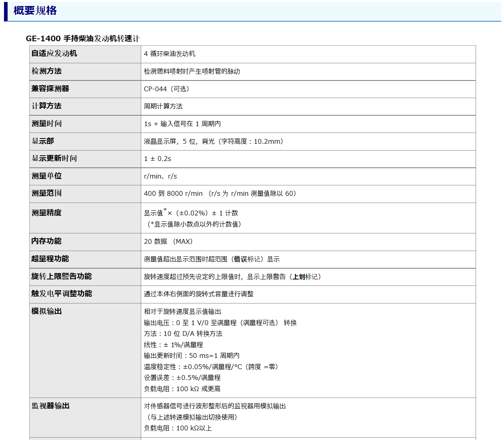This screenshot has height=440, width=504.
Task: Click the value 4 循环柴油发动机
Action: click(170, 54)
